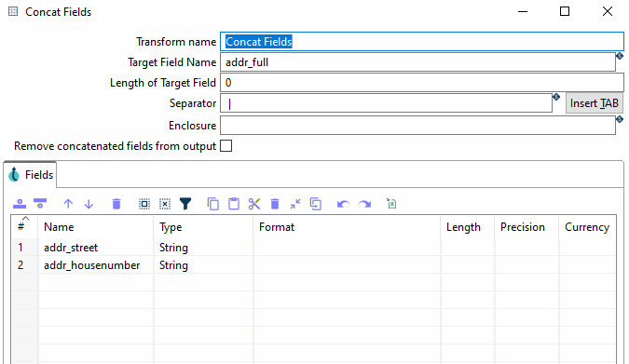This screenshot has height=364, width=629.
Task: Move selected row down with arrow icon
Action: [89, 204]
